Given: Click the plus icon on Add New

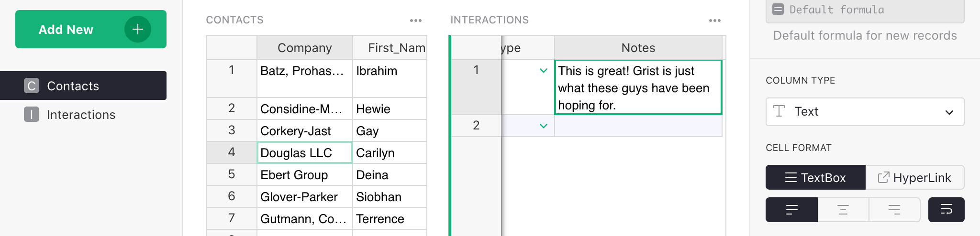Looking at the screenshot, I should coord(138,29).
